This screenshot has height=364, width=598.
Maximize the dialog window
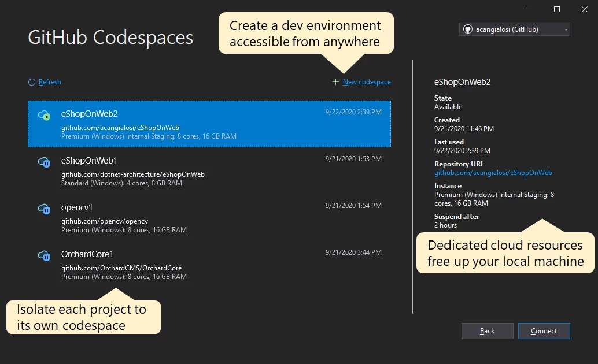pos(557,9)
